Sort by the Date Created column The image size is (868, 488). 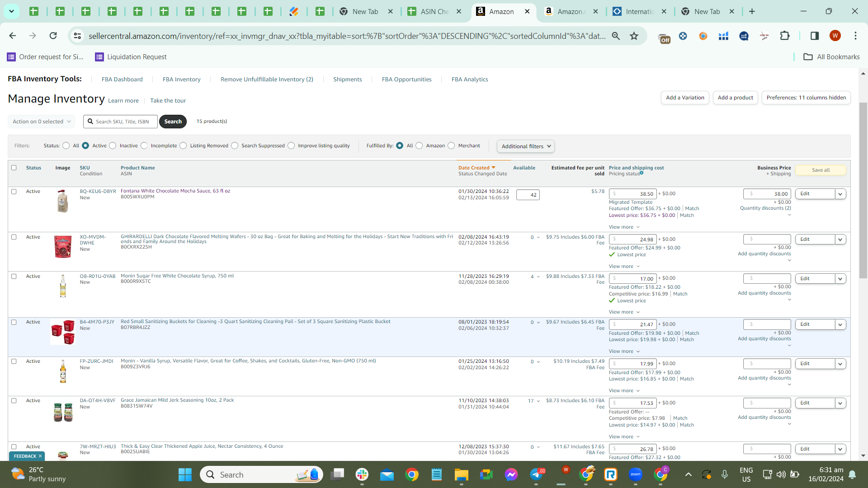[x=476, y=168]
